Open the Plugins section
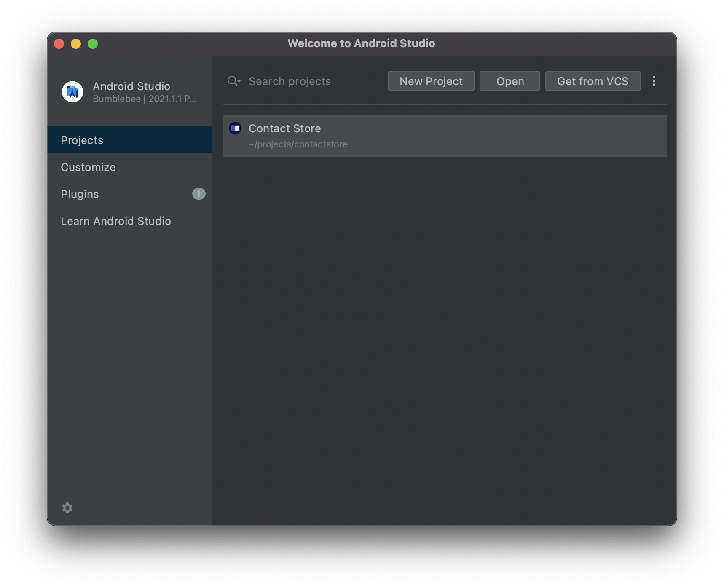Image resolution: width=724 pixels, height=588 pixels. click(80, 194)
